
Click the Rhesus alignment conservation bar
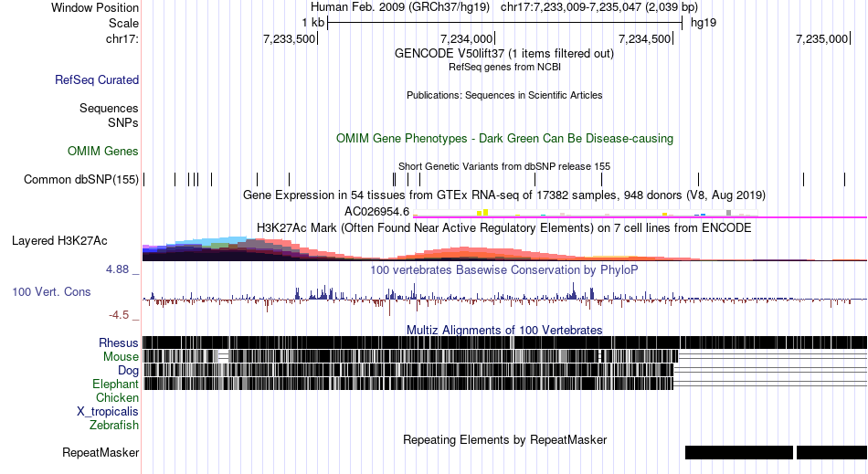[505, 342]
